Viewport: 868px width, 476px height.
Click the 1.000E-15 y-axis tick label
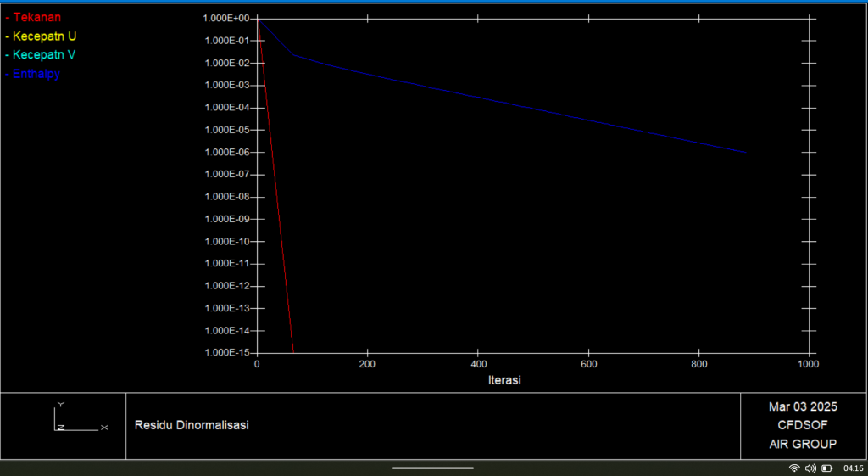click(226, 352)
